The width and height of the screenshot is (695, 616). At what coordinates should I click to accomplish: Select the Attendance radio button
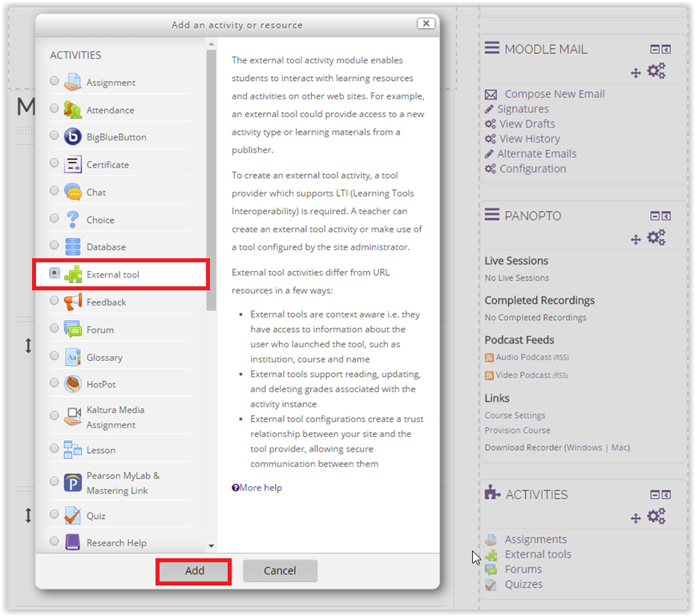(54, 107)
